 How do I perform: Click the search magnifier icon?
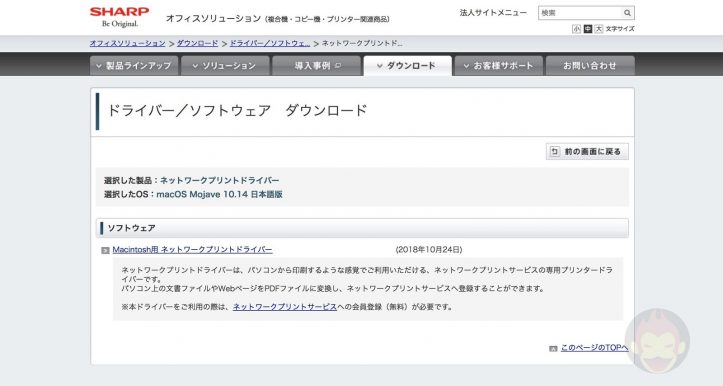(627, 13)
